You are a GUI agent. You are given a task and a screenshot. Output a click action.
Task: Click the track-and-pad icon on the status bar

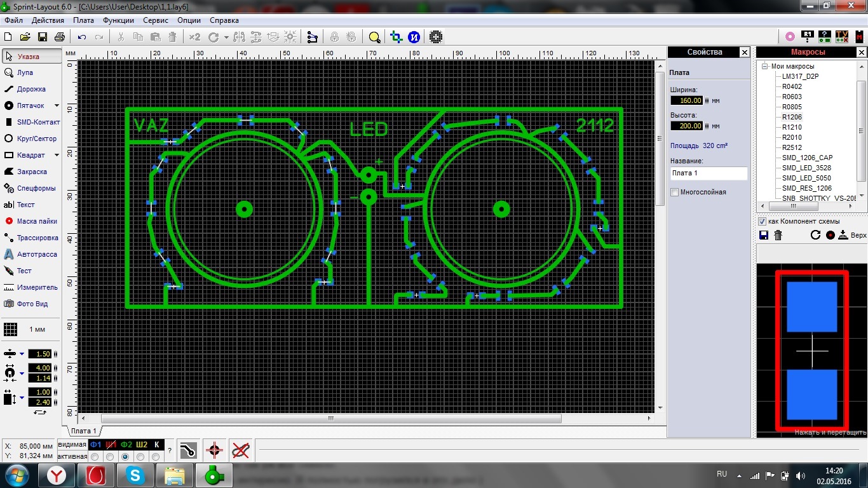[187, 451]
